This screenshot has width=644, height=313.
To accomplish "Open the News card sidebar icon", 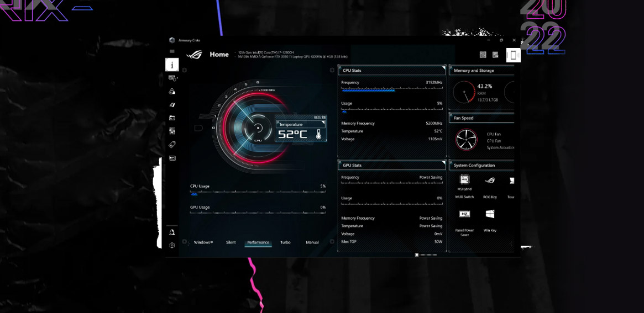I will [x=172, y=158].
